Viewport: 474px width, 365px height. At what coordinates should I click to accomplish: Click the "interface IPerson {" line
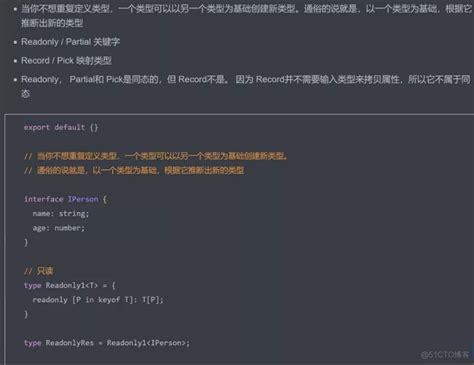tap(65, 199)
